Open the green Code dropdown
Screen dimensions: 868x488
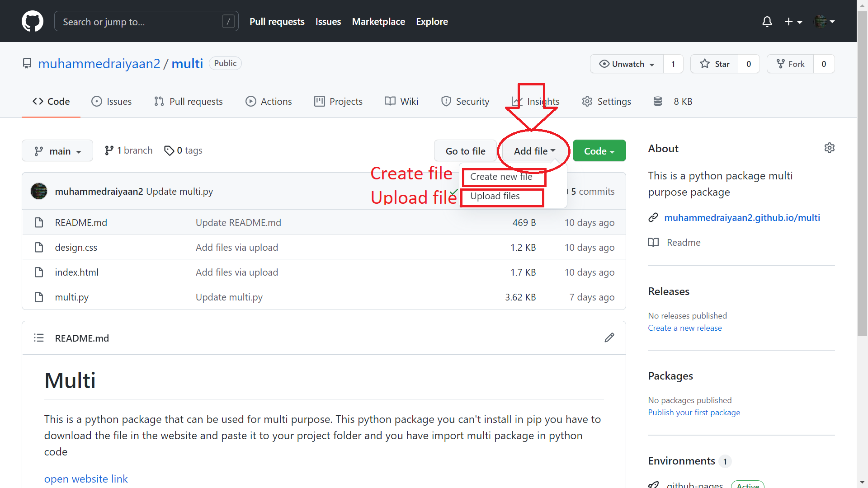pos(599,151)
